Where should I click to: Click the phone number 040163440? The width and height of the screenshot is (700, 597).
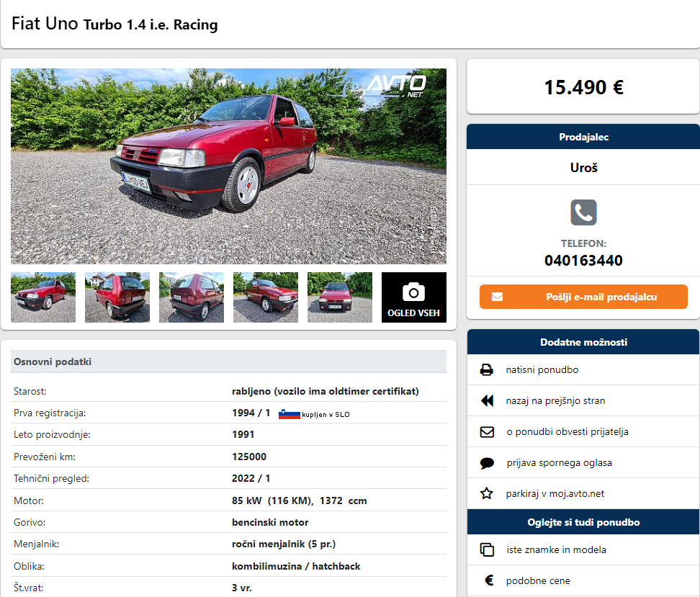point(583,260)
